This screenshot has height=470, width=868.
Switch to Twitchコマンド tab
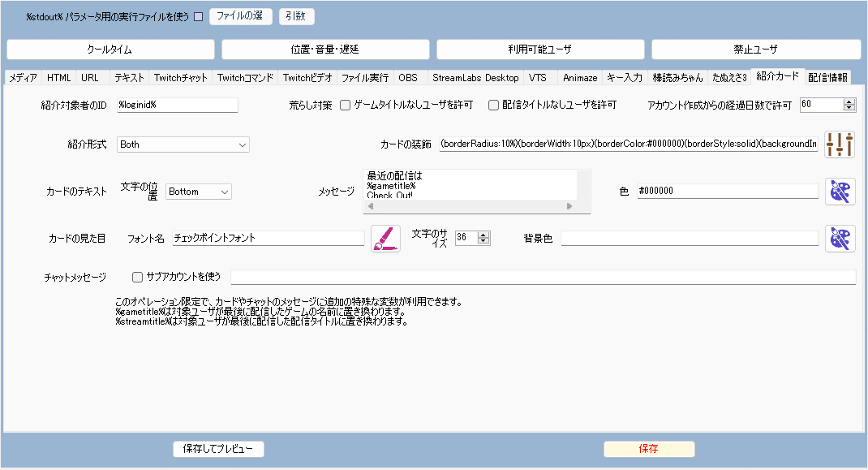coord(245,78)
